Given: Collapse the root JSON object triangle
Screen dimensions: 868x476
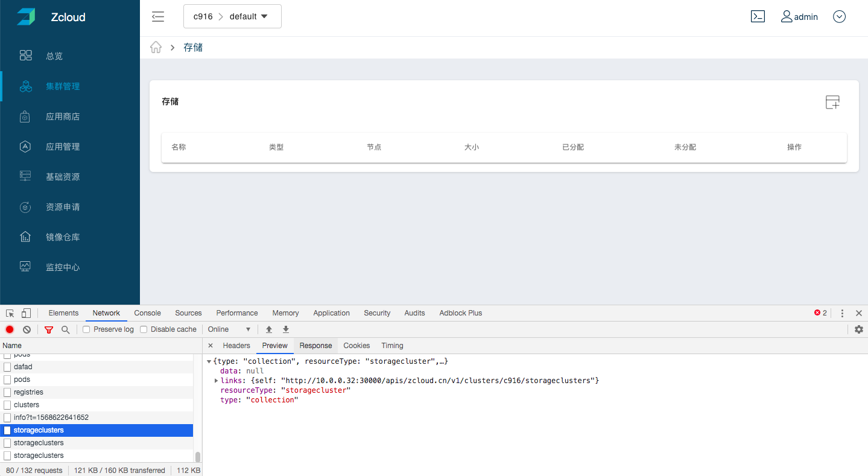Looking at the screenshot, I should coord(209,361).
